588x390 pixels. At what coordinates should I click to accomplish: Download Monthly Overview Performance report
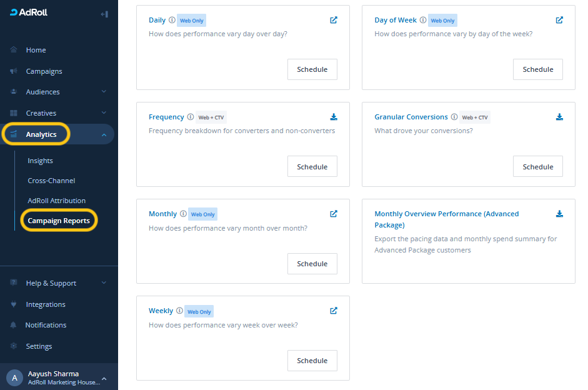coord(559,214)
